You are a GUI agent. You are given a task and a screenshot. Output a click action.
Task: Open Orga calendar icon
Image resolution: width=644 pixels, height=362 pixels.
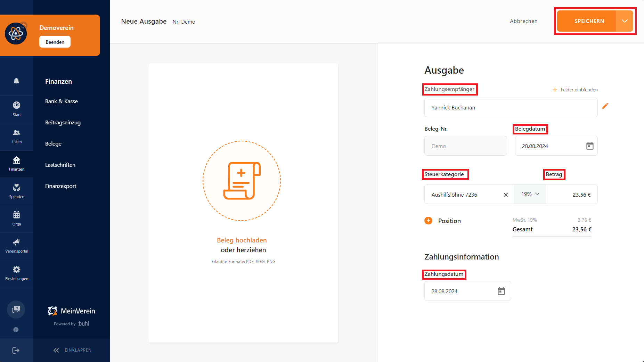coord(16,215)
